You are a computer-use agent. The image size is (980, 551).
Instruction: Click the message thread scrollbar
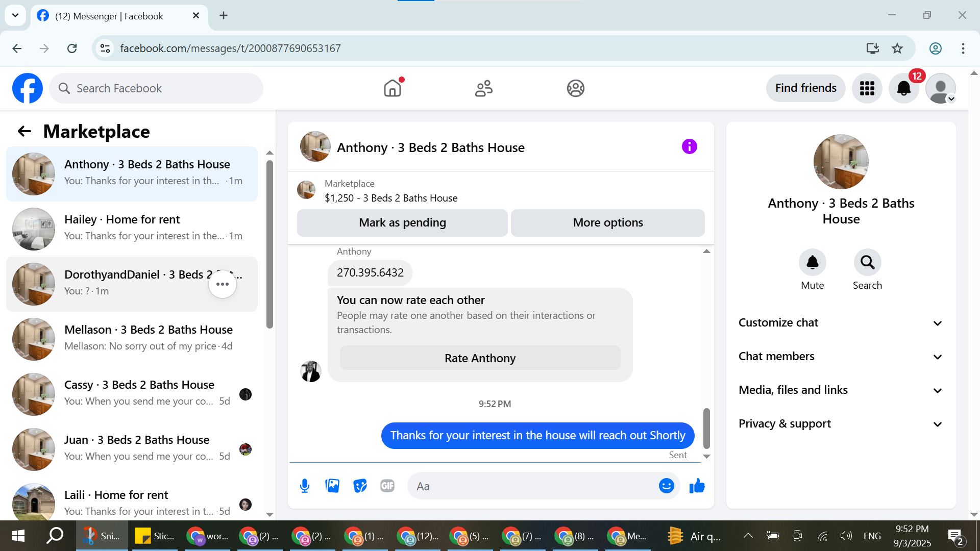[706, 428]
